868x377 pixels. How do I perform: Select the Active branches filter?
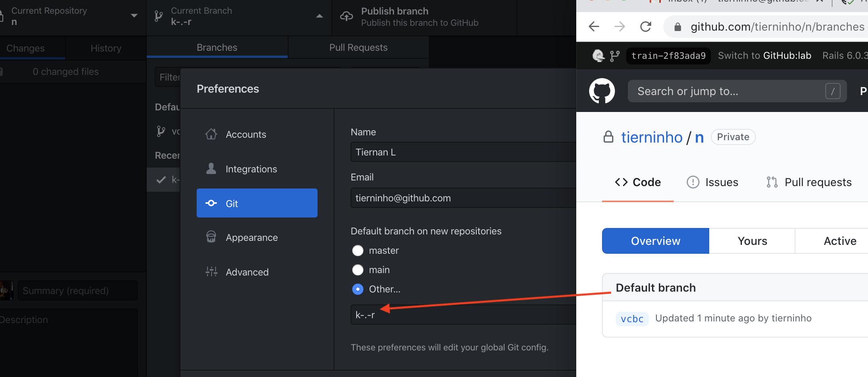click(x=832, y=241)
